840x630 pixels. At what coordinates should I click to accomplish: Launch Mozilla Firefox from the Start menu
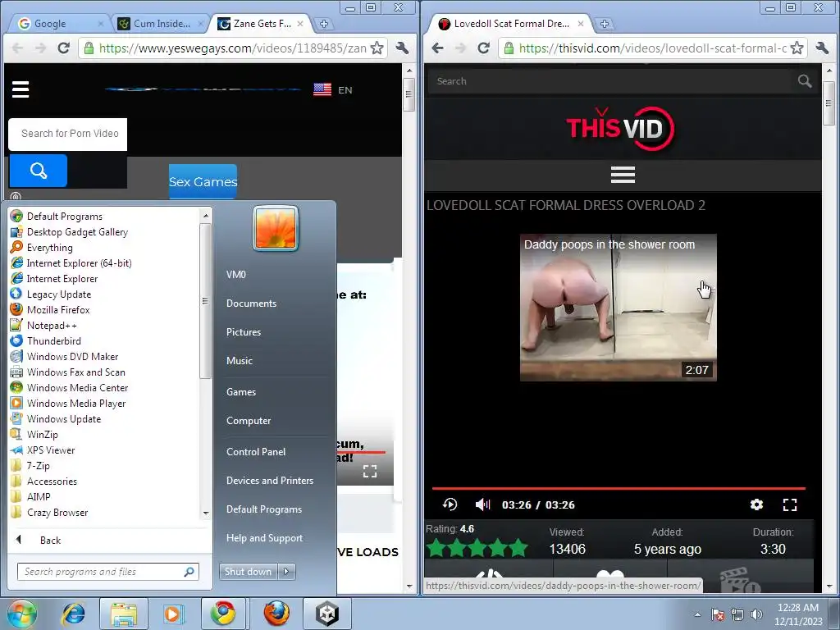pyautogui.click(x=58, y=309)
